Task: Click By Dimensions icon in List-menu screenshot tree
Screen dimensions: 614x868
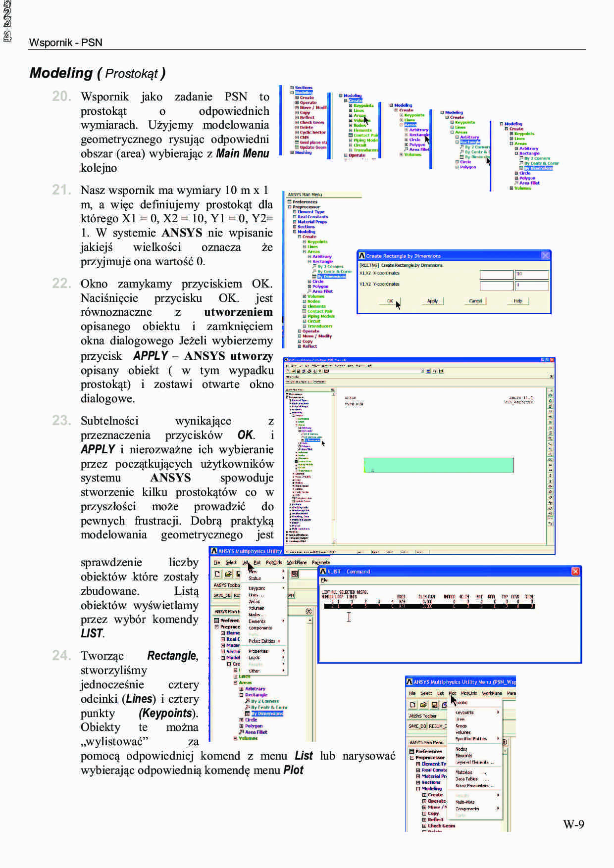Action: pyautogui.click(x=247, y=714)
